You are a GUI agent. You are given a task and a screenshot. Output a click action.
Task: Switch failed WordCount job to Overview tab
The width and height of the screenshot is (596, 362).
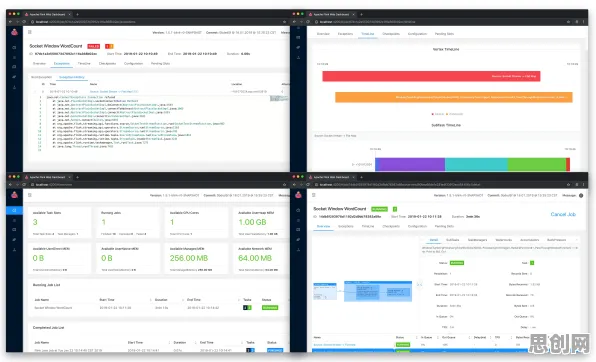click(x=39, y=64)
